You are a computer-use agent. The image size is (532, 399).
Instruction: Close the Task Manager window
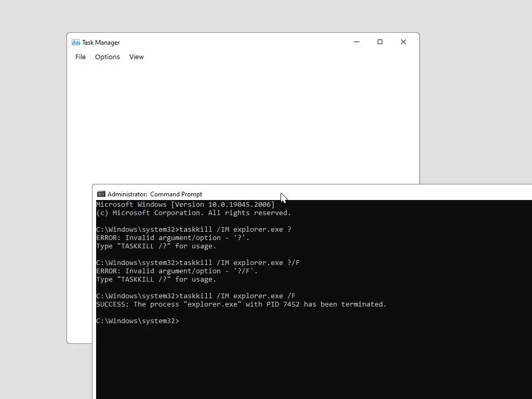(403, 42)
